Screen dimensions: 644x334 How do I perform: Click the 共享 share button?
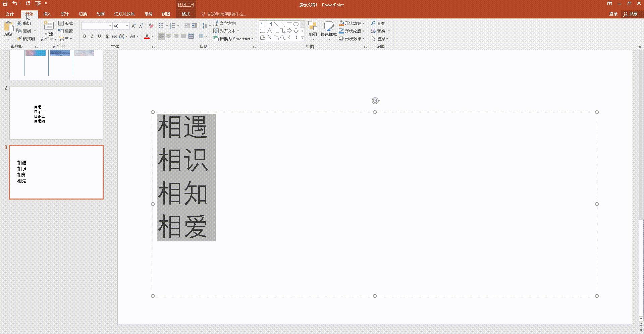tap(632, 14)
